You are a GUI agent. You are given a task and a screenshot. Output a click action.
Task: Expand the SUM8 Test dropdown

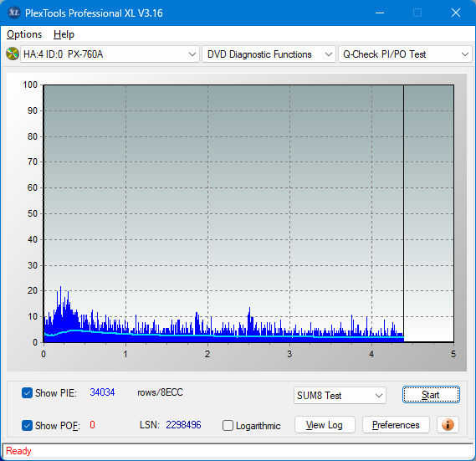(x=340, y=396)
